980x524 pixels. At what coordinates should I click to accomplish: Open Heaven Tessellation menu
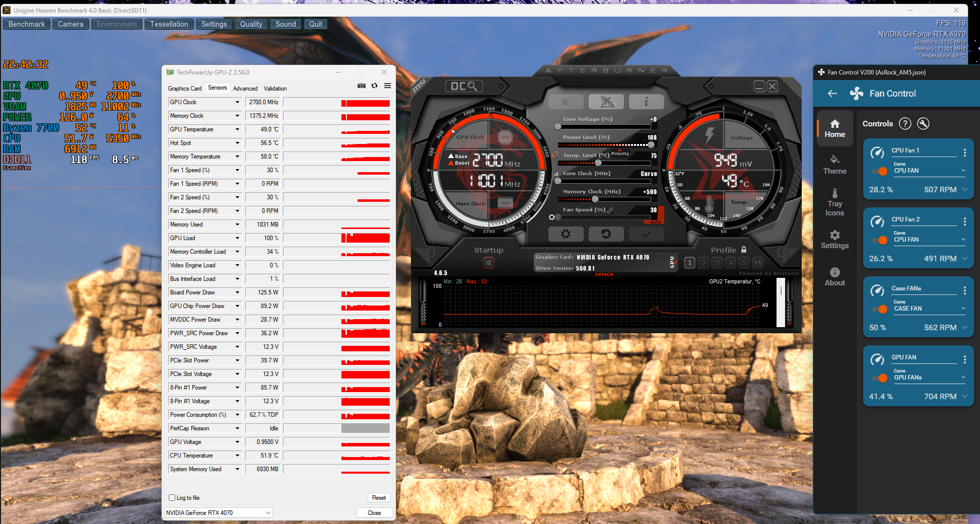pos(169,24)
